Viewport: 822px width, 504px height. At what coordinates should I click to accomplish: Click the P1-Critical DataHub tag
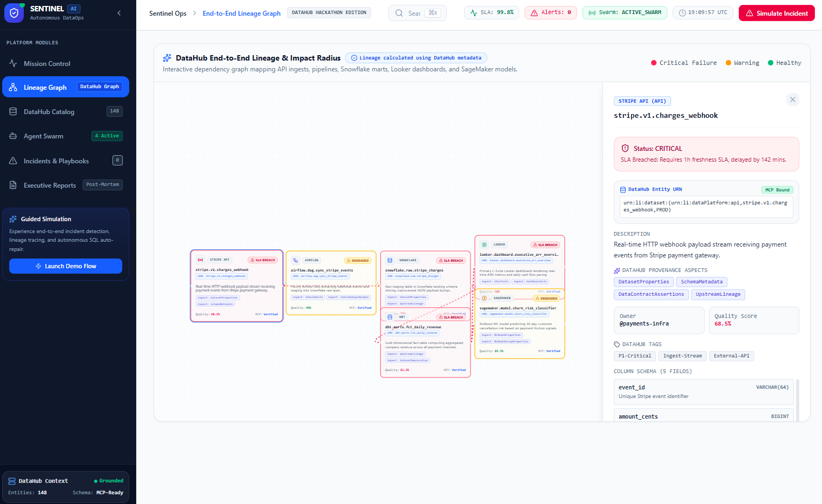click(x=635, y=356)
